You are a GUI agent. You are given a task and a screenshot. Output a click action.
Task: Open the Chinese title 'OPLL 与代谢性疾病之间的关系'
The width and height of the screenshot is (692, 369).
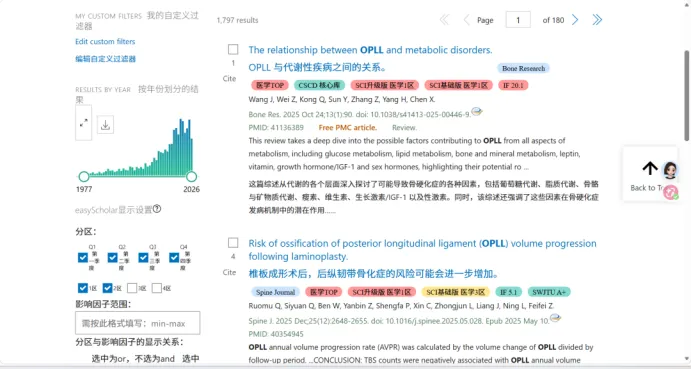[318, 68]
